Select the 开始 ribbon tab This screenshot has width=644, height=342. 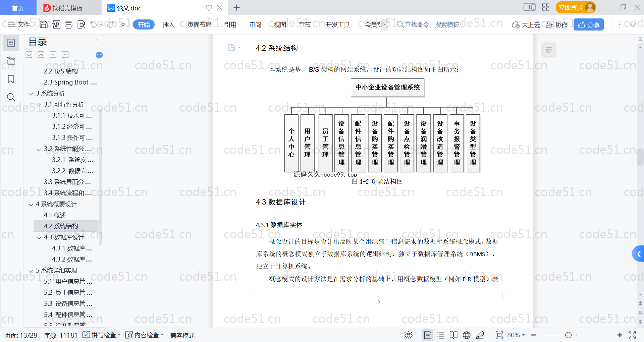[x=144, y=24]
